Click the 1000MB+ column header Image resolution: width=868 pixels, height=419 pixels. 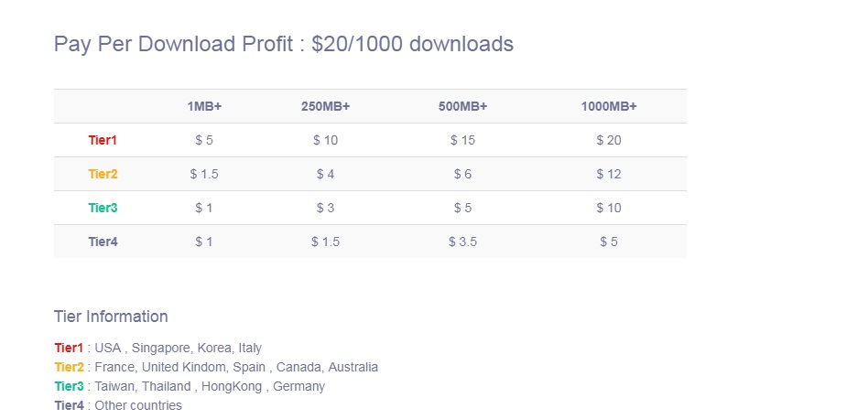tap(608, 106)
